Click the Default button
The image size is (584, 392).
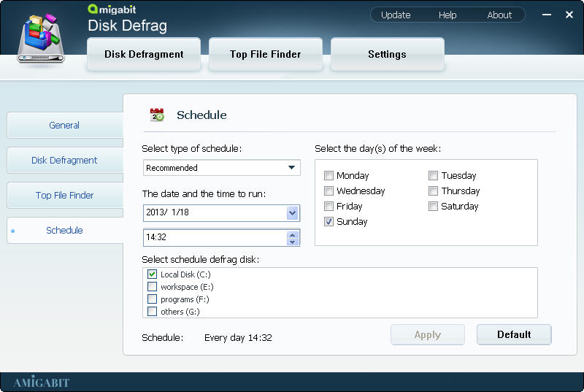[514, 334]
